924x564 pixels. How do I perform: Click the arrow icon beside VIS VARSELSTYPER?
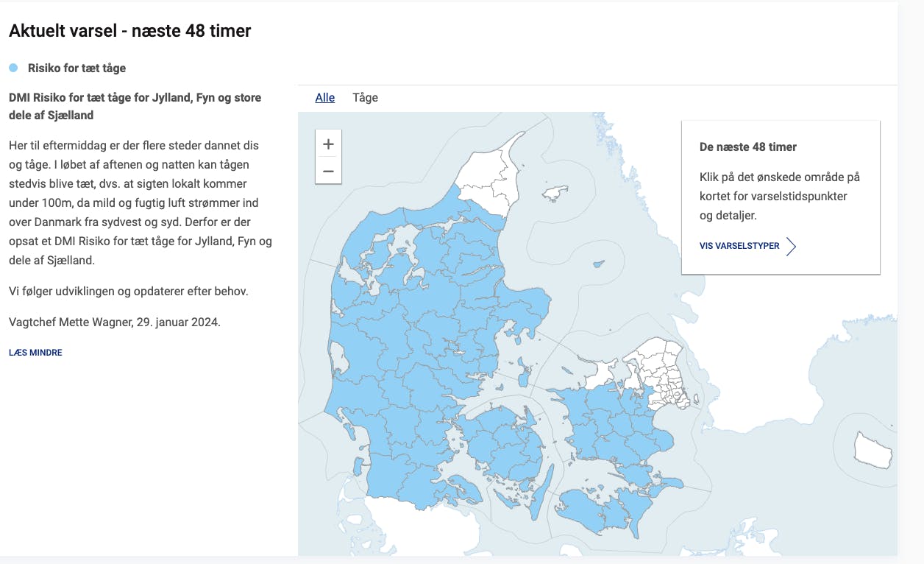[791, 246]
